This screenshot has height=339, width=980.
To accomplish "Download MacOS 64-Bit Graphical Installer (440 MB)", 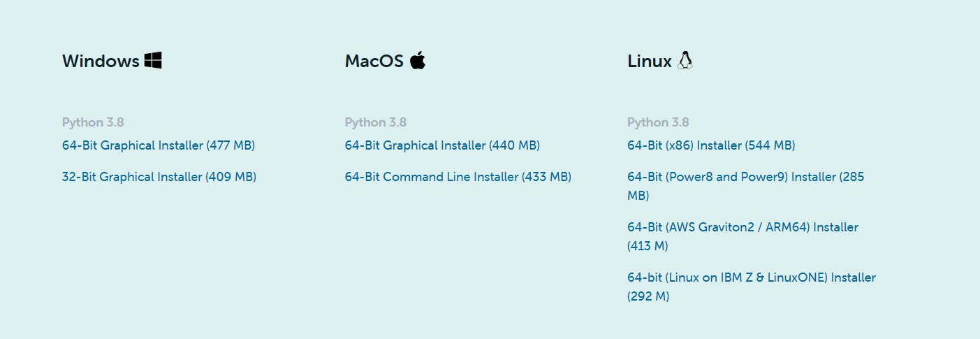I will point(442,145).
